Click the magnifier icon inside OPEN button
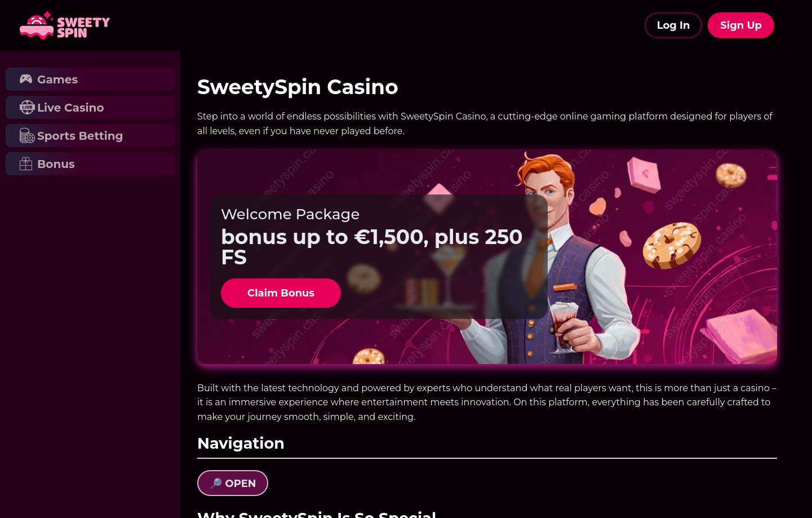812x518 pixels. coord(216,483)
